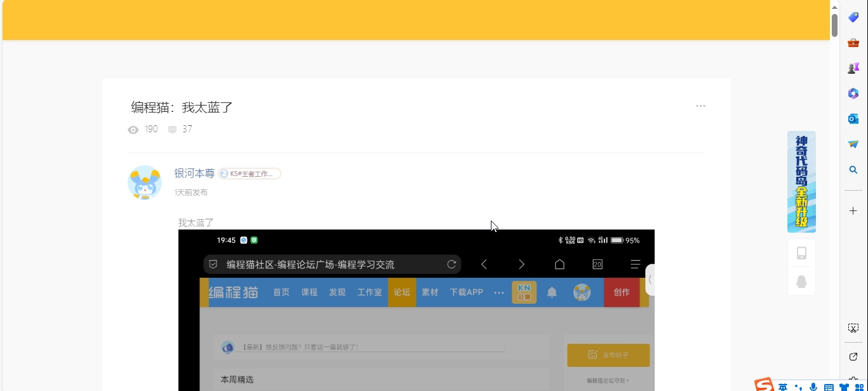This screenshot has height=391, width=868.
Task: Open Edge sidebar Drop paper-plane icon
Action: (853, 144)
